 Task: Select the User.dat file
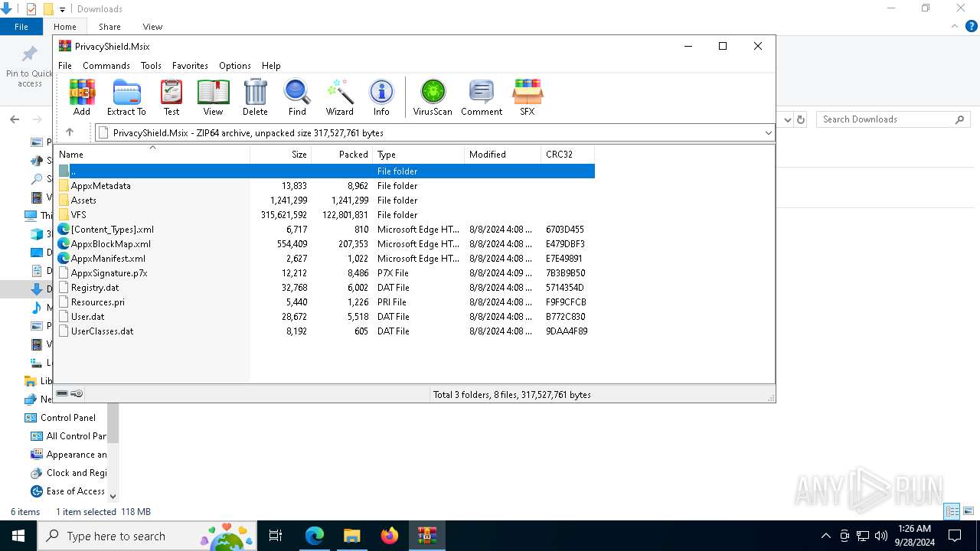click(325, 317)
